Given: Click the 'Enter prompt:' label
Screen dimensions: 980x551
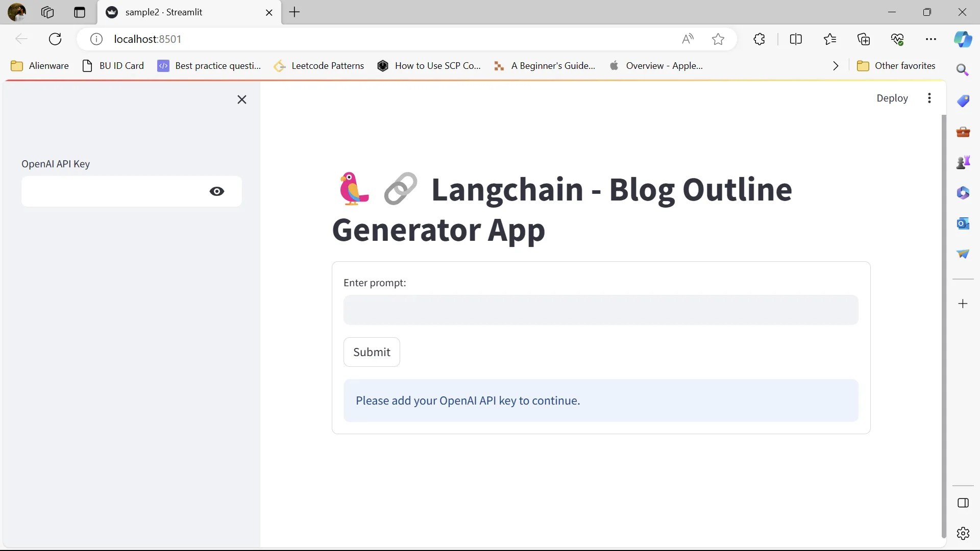Looking at the screenshot, I should (375, 283).
